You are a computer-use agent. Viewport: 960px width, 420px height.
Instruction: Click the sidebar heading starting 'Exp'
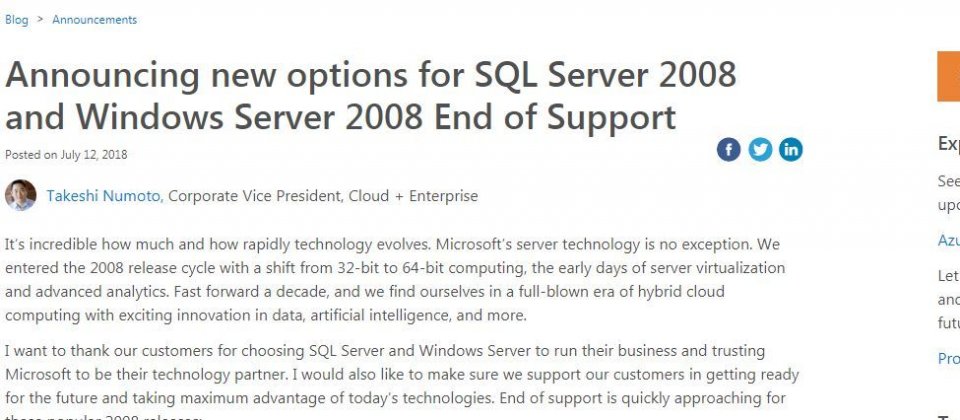[948, 143]
